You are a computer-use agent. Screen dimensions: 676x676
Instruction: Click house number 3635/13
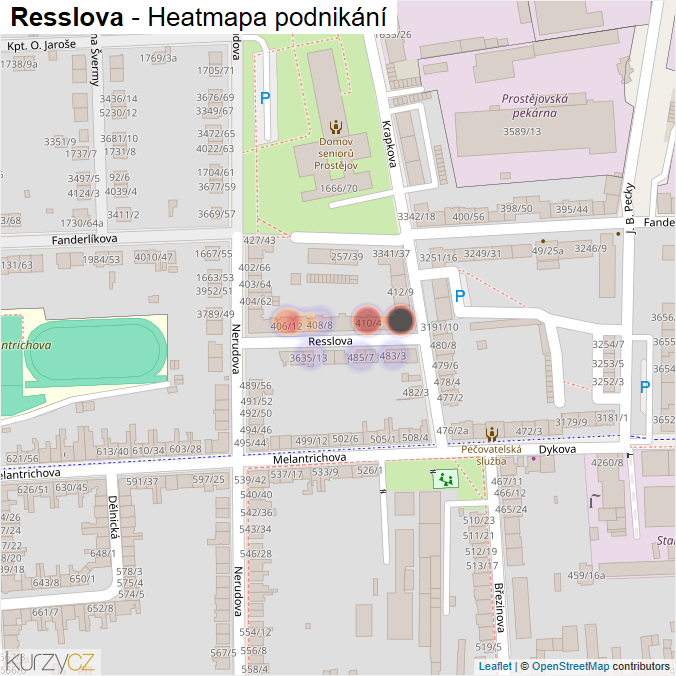tap(308, 358)
